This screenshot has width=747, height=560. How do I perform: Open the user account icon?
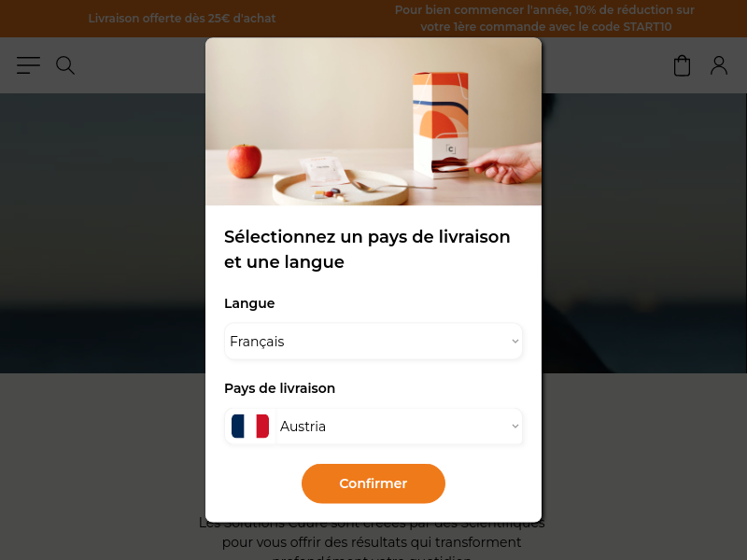pos(719,65)
